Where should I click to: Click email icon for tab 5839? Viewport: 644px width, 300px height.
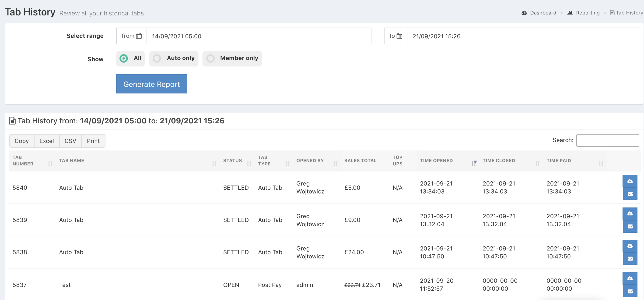(x=630, y=226)
